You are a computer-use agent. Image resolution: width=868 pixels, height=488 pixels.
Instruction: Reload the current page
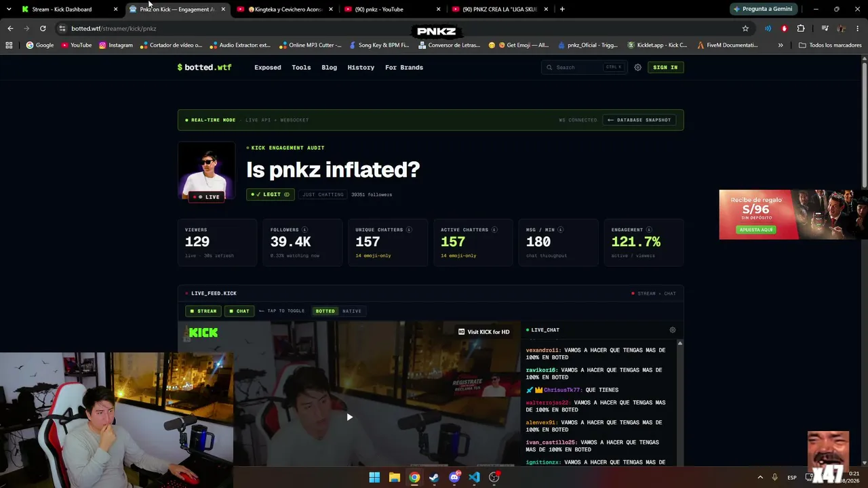[x=43, y=28]
